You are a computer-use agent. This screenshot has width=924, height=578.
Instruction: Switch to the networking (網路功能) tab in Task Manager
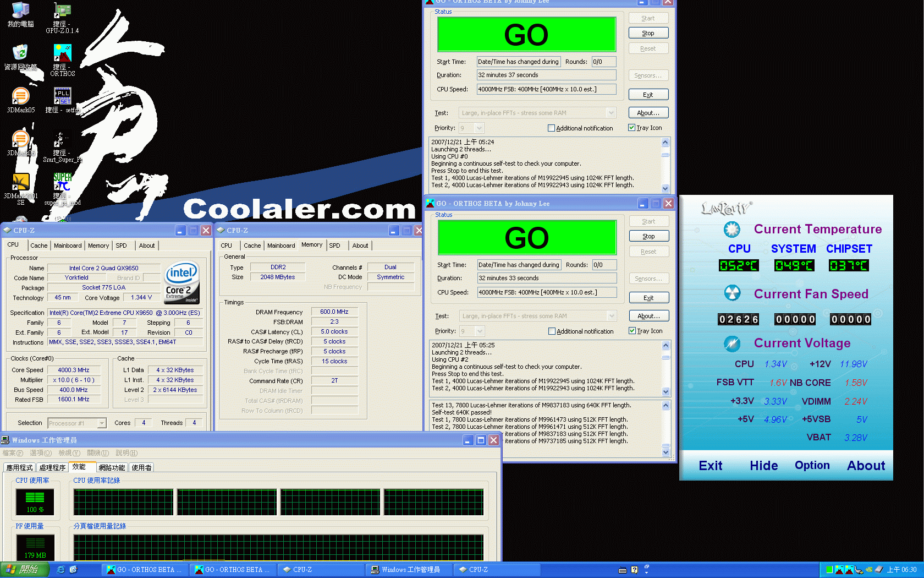[x=112, y=467]
